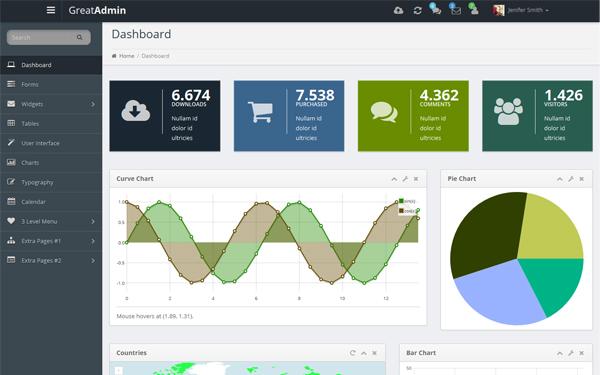Close the Pie Chart panel
600x375 pixels.
pyautogui.click(x=582, y=179)
